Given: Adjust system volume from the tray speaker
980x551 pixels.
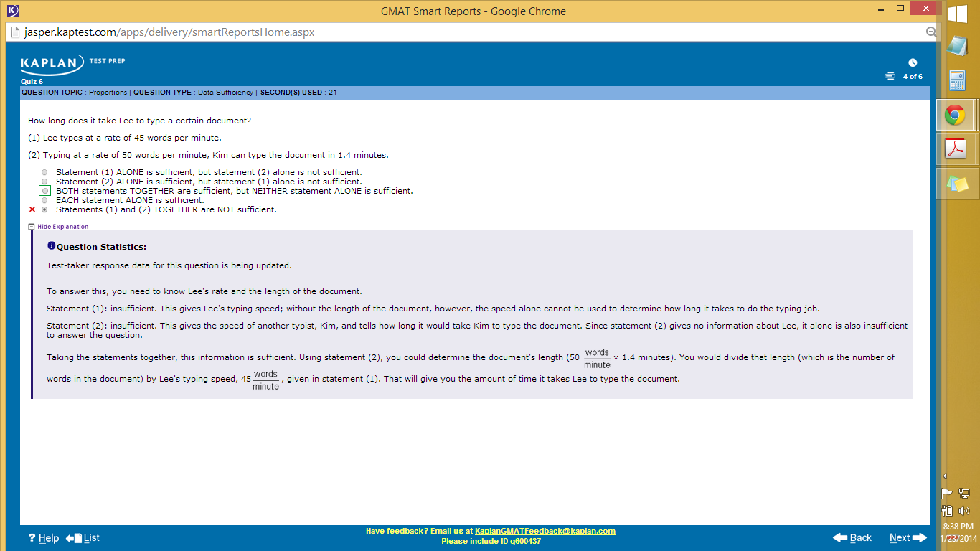Looking at the screenshot, I should [x=964, y=510].
